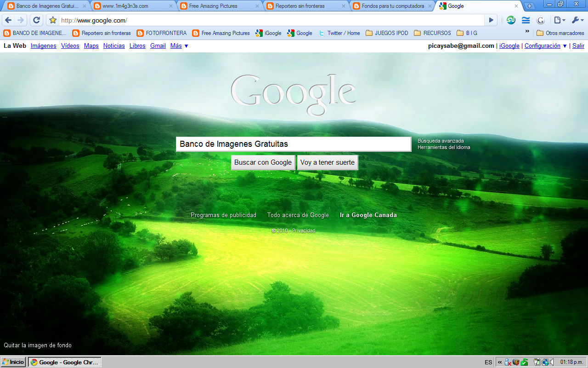Image resolution: width=588 pixels, height=368 pixels.
Task: Click the Google search text box
Action: coord(294,144)
